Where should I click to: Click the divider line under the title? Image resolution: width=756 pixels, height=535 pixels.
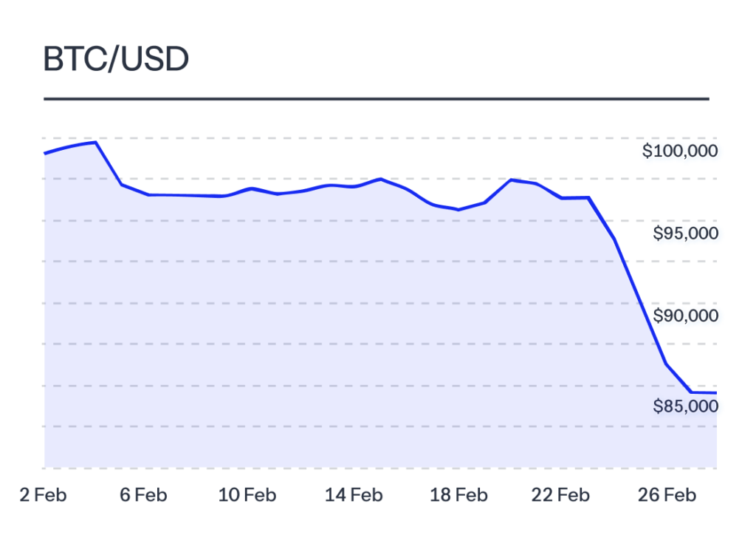[377, 98]
